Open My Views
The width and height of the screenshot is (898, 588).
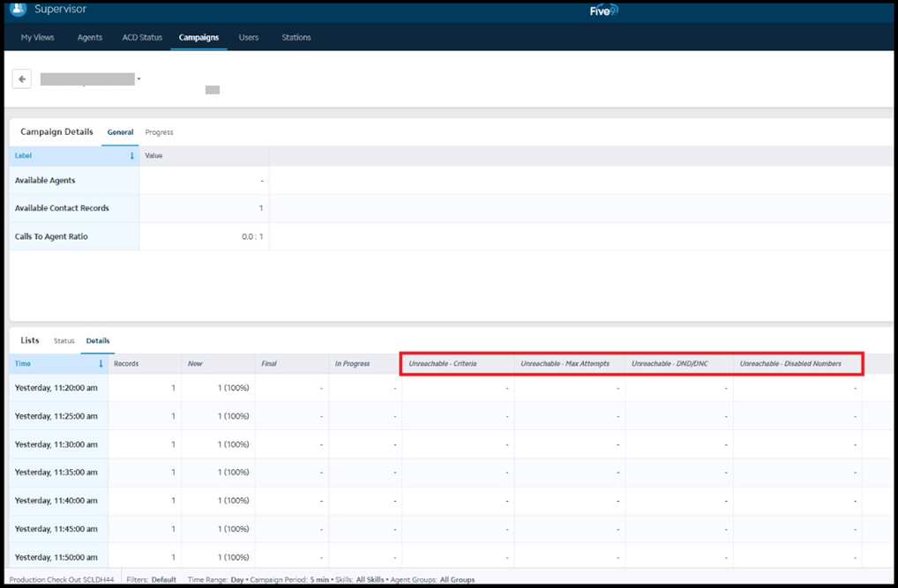click(x=37, y=37)
